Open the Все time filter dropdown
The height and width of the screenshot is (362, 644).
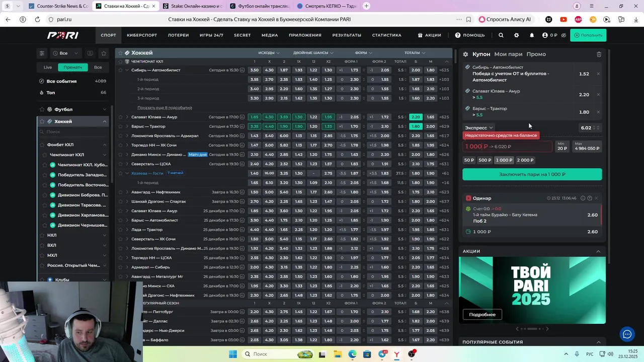point(66,53)
